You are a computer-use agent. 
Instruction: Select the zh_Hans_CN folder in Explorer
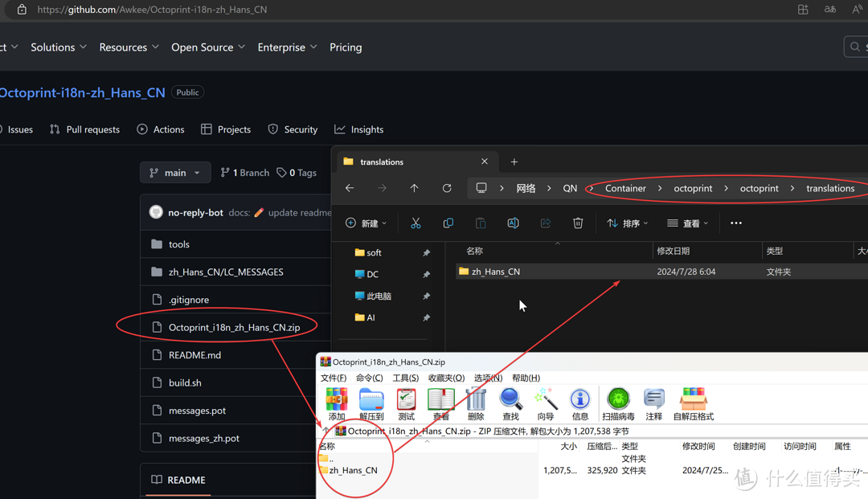495,272
